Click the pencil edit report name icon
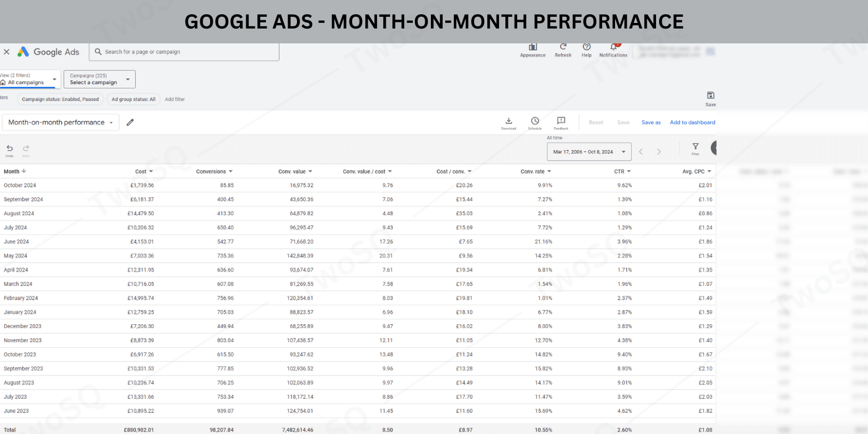 (x=130, y=122)
